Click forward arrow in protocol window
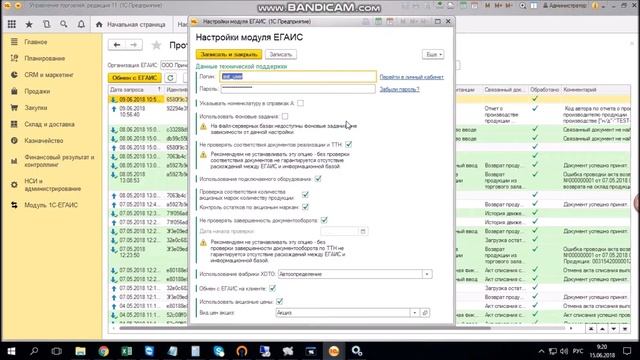 (x=133, y=45)
